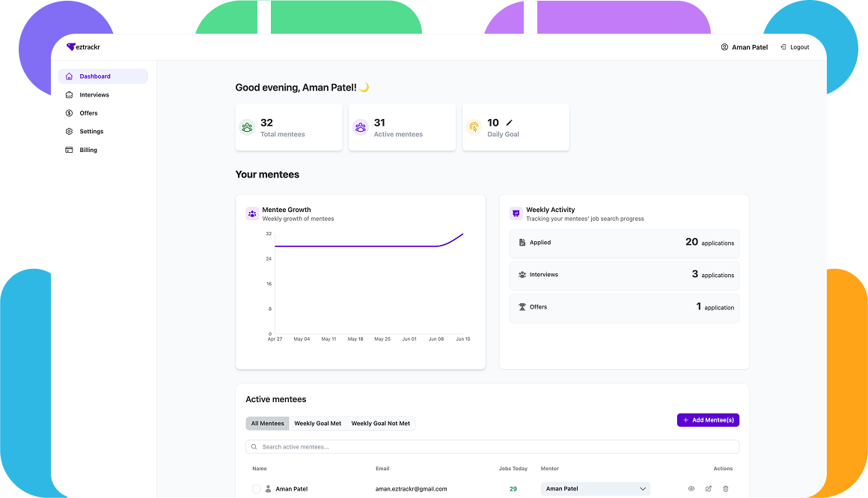This screenshot has height=498, width=868.
Task: Click the Applied row's 20 applications count
Action: [709, 242]
